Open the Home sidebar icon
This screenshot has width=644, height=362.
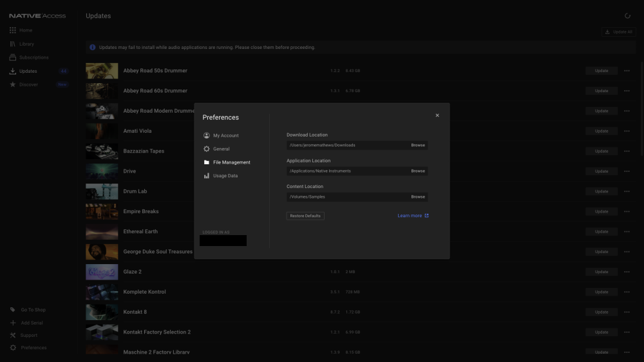coord(13,30)
